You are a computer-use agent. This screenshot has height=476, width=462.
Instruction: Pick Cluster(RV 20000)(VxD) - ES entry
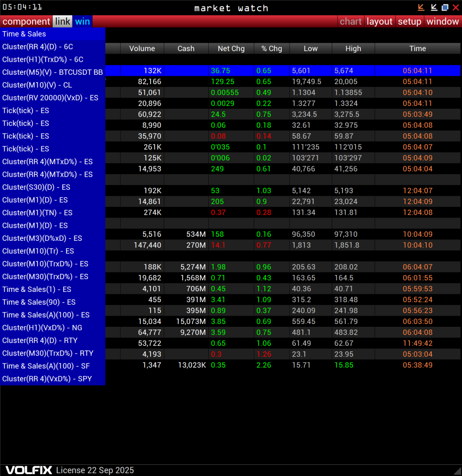point(53,98)
